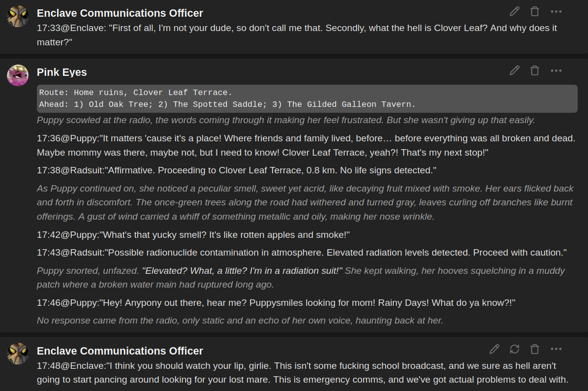This screenshot has width=588, height=391.
Task: Delete the Pink Eyes message
Action: point(535,70)
